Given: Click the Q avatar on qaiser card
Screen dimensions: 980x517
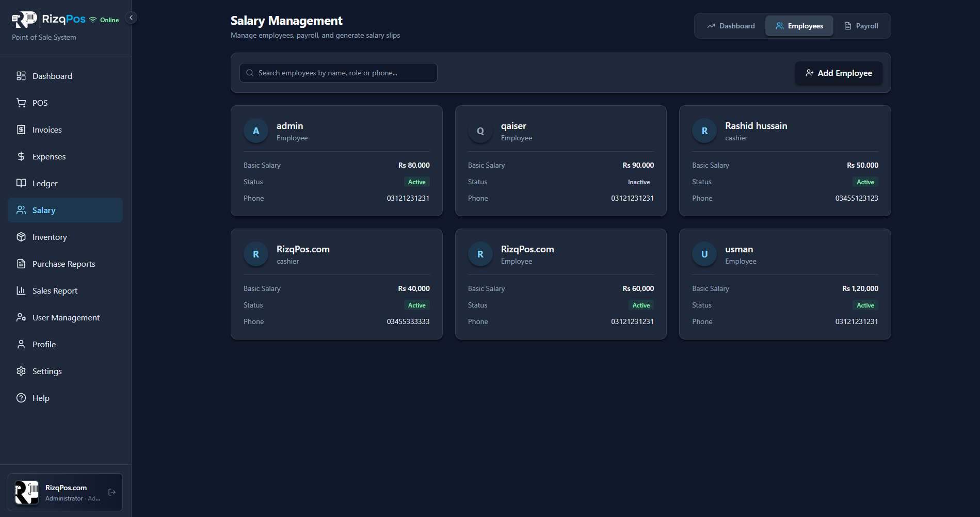Looking at the screenshot, I should pyautogui.click(x=480, y=131).
